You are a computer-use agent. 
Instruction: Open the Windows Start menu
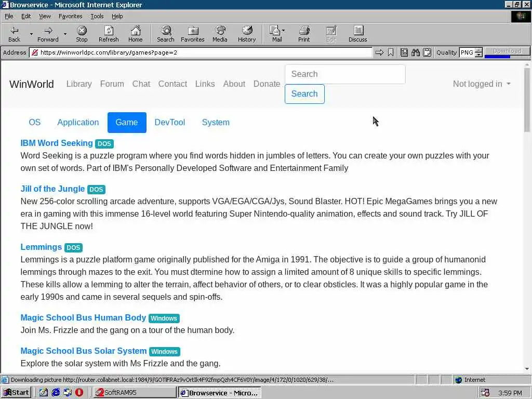pos(16,393)
